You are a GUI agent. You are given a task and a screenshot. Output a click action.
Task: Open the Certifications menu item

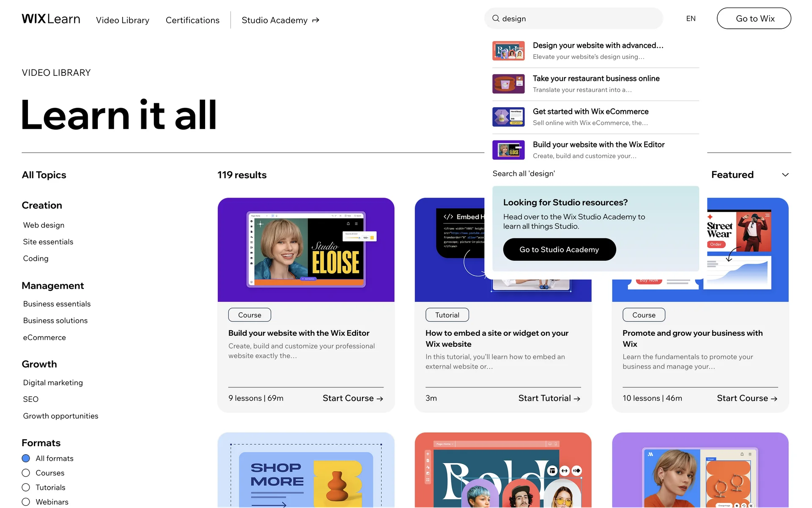192,20
